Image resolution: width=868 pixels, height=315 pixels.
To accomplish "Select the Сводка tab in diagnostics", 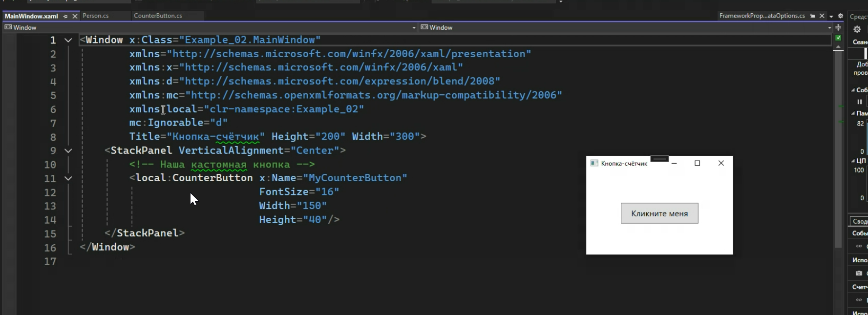I will tap(859, 221).
